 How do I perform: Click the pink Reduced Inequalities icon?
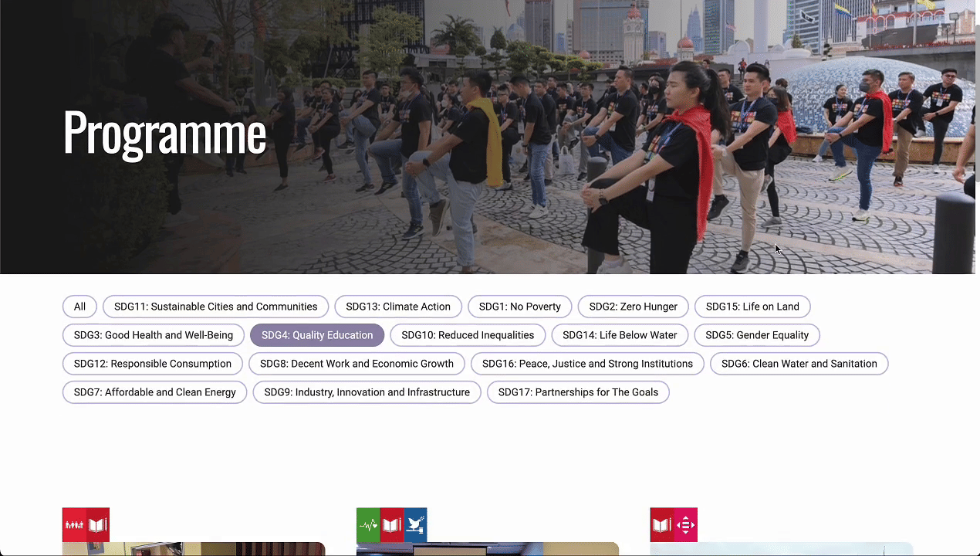click(x=686, y=525)
